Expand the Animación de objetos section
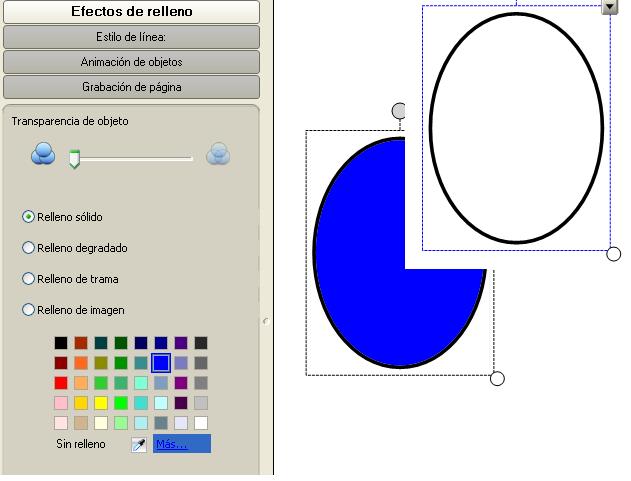Image resolution: width=631 pixels, height=481 pixels. (x=131, y=62)
